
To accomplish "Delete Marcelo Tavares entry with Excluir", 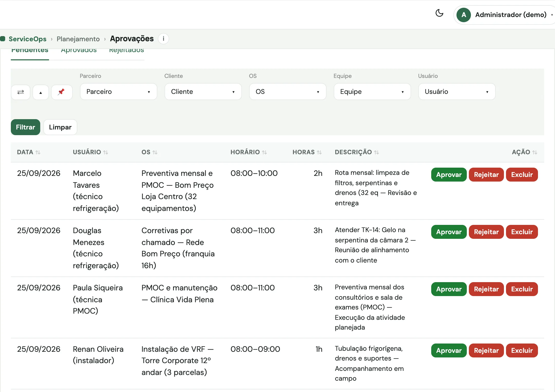I will [522, 175].
